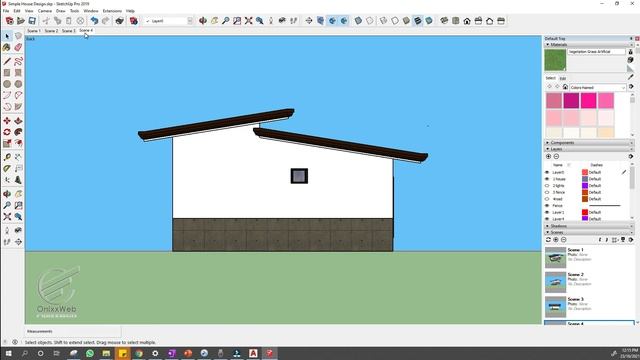The image size is (640, 360).
Task: Click the Print icon
Action: [119, 21]
